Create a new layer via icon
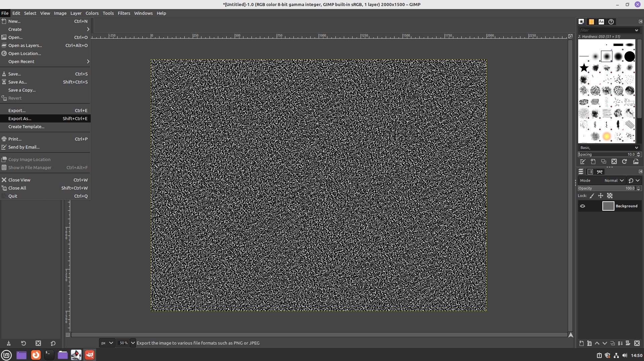The height and width of the screenshot is (361, 644). 582,343
